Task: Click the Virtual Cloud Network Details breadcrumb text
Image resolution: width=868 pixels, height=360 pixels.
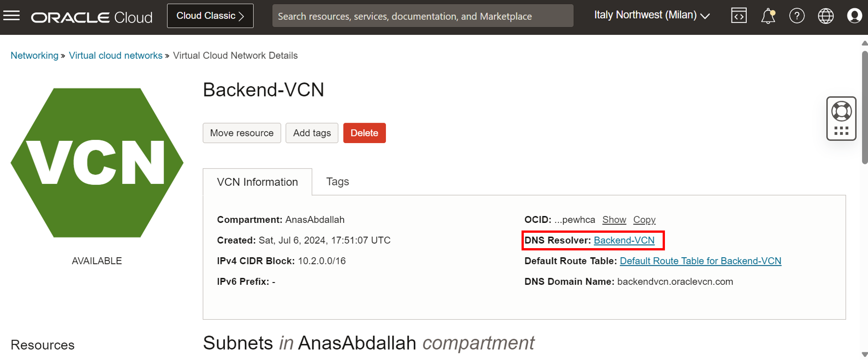Action: (x=235, y=55)
